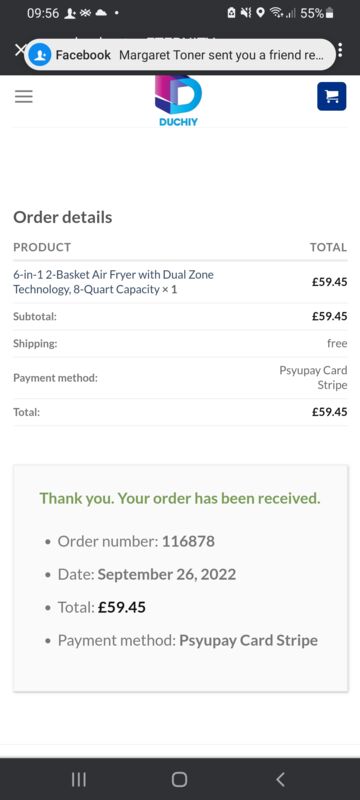Go back with the Android back arrow
Screen dimensions: 360x800
[280, 779]
